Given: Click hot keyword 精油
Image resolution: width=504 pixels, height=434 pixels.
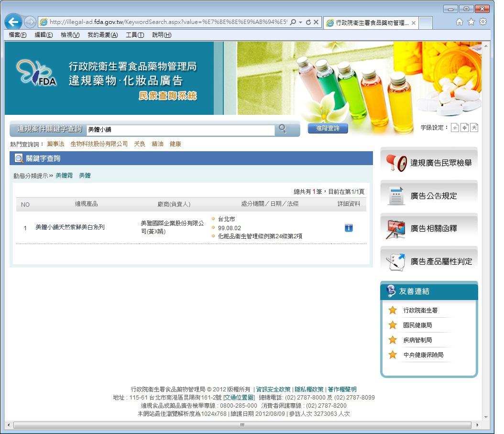Looking at the screenshot, I should coord(157,144).
